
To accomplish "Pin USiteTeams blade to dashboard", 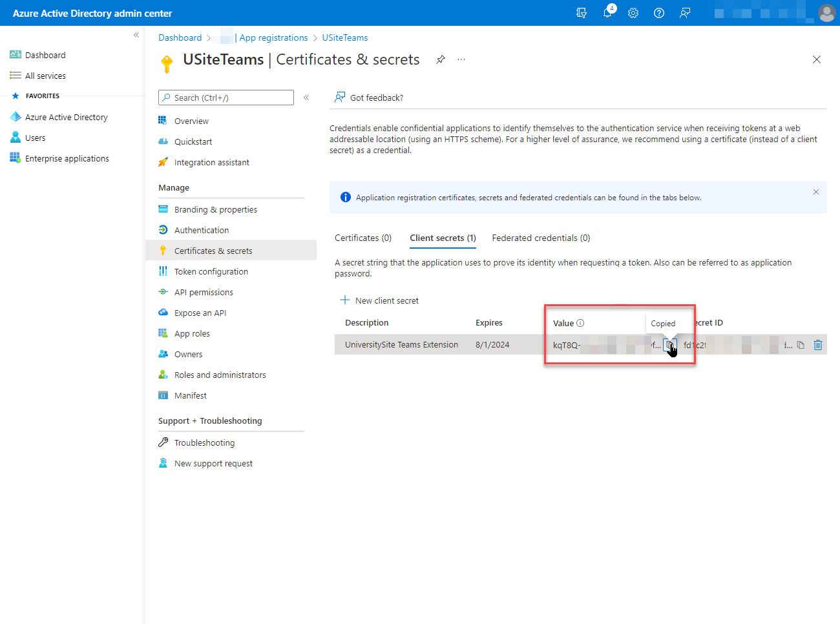I will (441, 59).
